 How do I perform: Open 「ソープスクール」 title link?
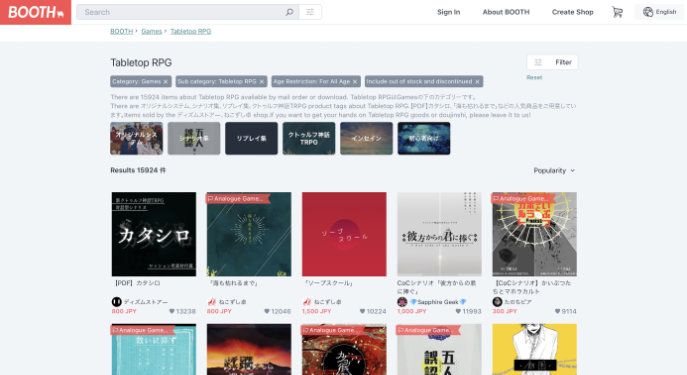pyautogui.click(x=328, y=283)
